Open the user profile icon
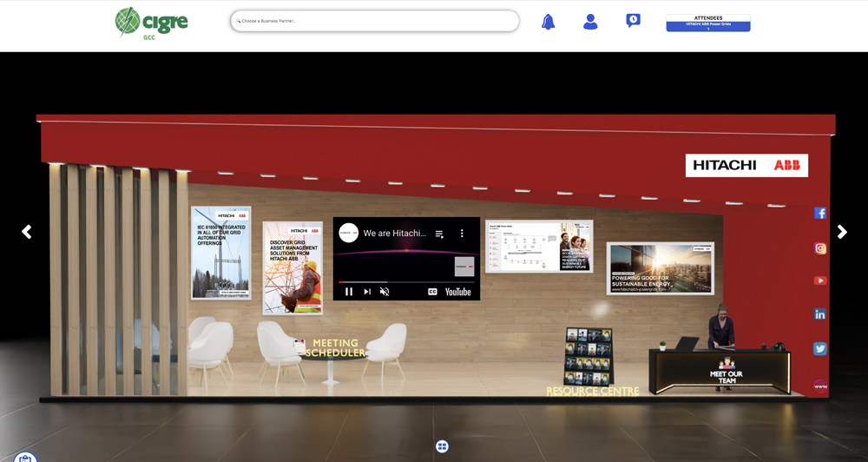868x462 pixels. tap(590, 22)
